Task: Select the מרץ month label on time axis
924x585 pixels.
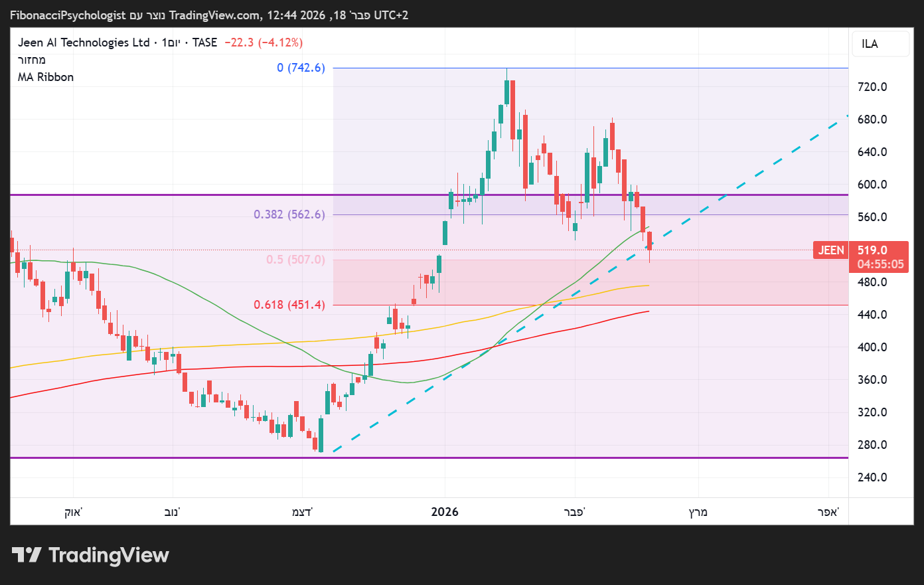Action: click(x=698, y=512)
